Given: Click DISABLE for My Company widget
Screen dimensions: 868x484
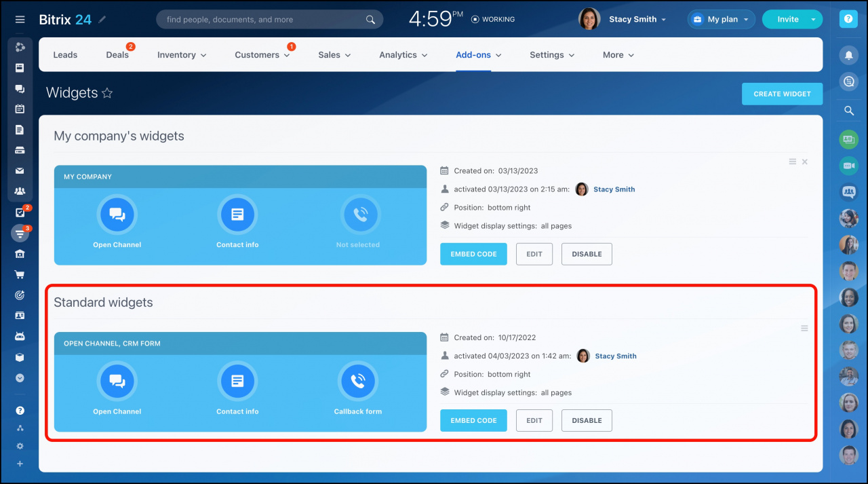Looking at the screenshot, I should point(587,254).
